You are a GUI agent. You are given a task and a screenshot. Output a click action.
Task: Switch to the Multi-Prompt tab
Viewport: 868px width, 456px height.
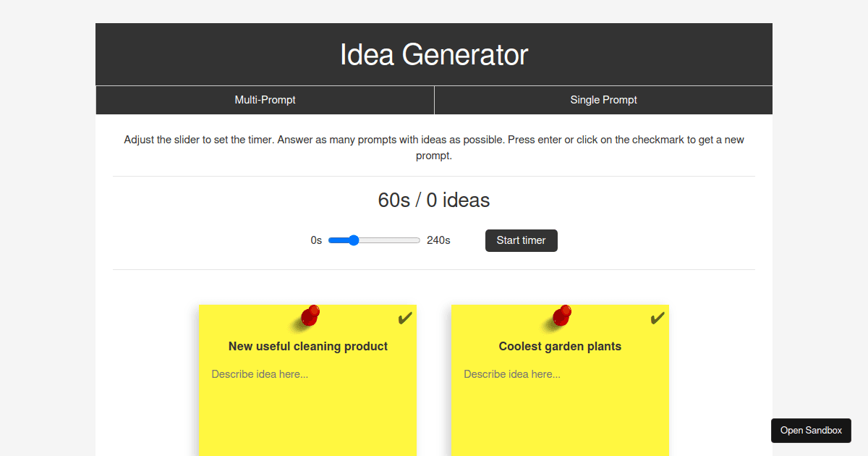[265, 100]
